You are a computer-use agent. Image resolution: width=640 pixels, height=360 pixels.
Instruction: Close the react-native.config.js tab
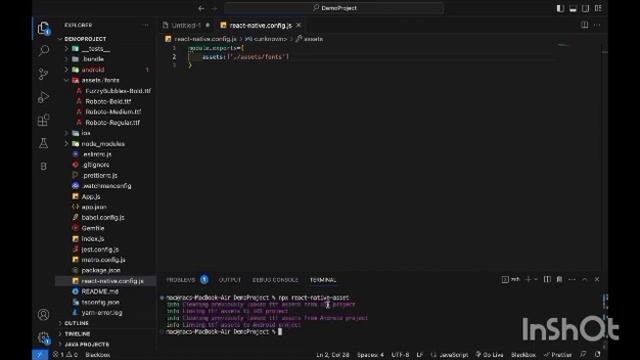(298, 25)
